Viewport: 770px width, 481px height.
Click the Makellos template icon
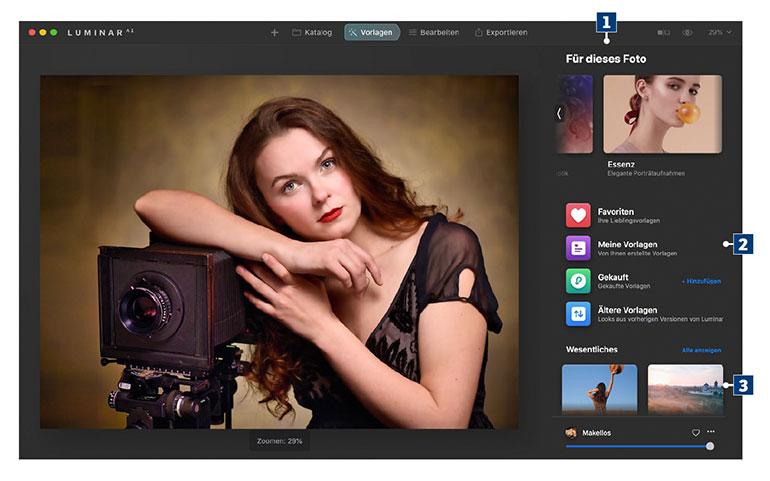click(x=571, y=432)
